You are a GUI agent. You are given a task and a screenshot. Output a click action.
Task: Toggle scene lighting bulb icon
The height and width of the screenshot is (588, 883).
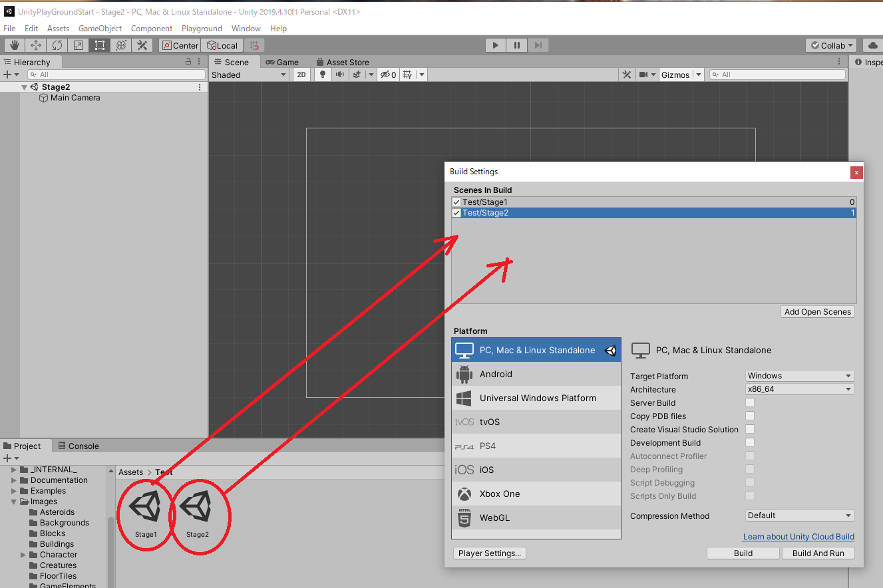pos(322,74)
